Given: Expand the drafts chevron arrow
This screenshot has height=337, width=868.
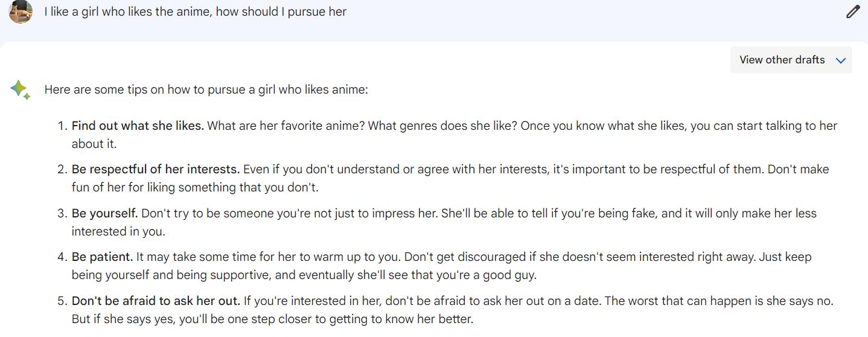Looking at the screenshot, I should 841,60.
